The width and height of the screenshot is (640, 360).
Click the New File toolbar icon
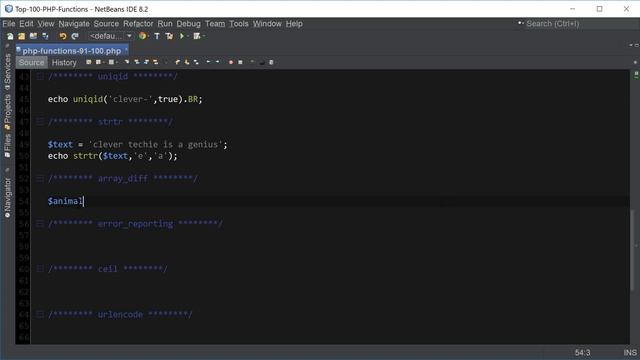pos(10,36)
